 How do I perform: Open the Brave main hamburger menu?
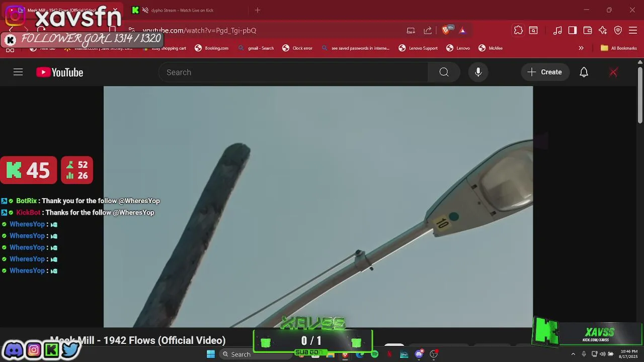coord(633,30)
